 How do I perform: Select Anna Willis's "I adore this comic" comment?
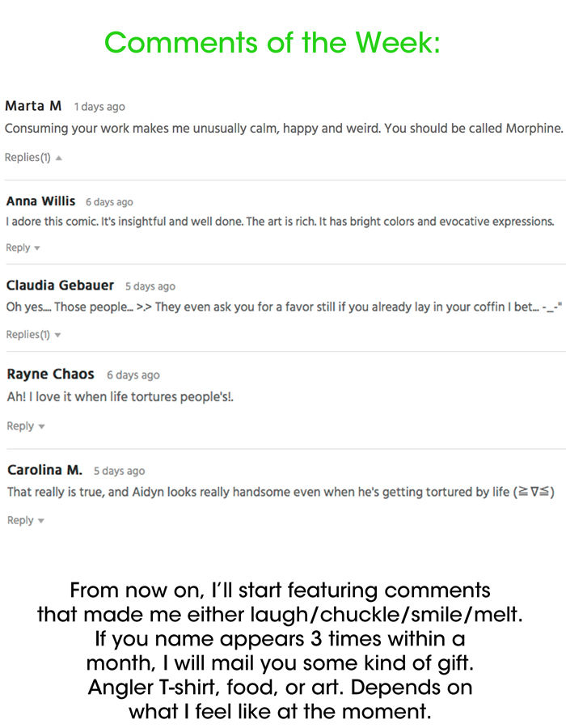280,222
